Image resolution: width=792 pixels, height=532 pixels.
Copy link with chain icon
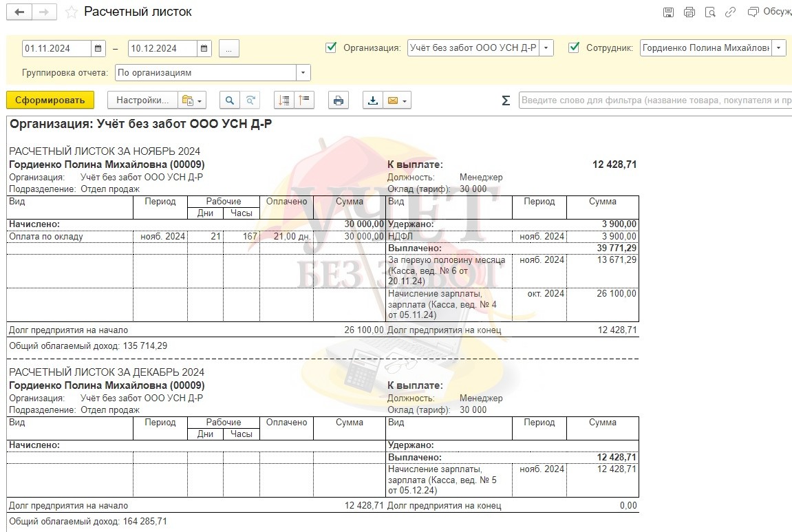coord(730,12)
